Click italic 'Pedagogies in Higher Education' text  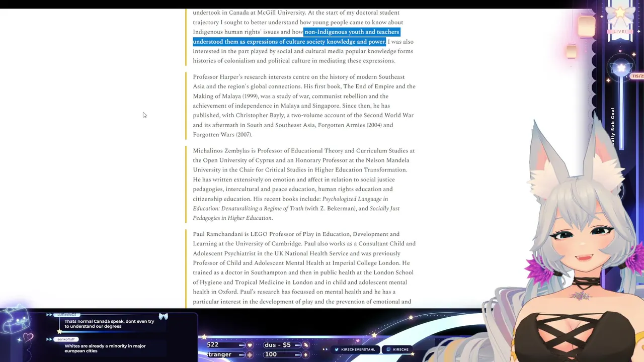coord(232,218)
